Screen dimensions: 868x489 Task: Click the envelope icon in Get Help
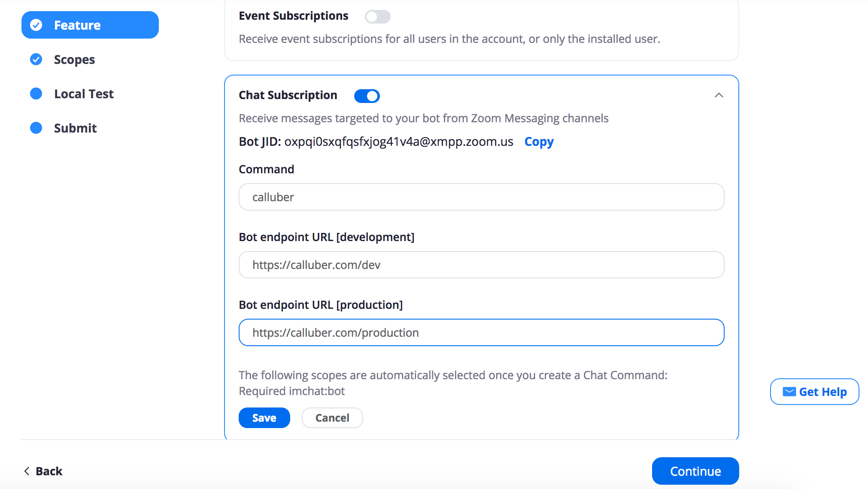[789, 392]
